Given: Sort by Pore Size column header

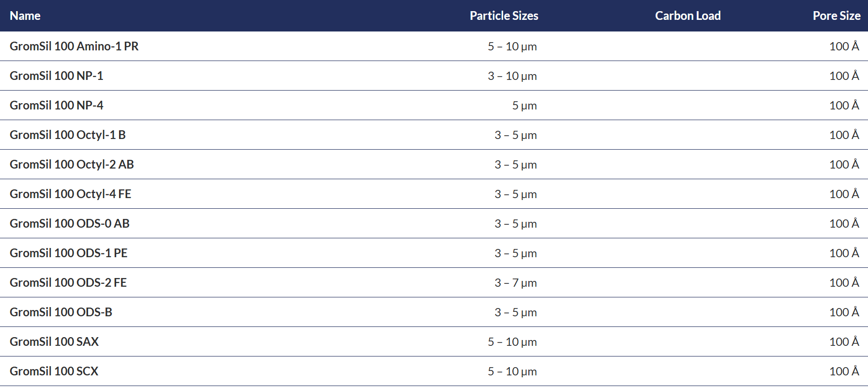Looking at the screenshot, I should 836,15.
